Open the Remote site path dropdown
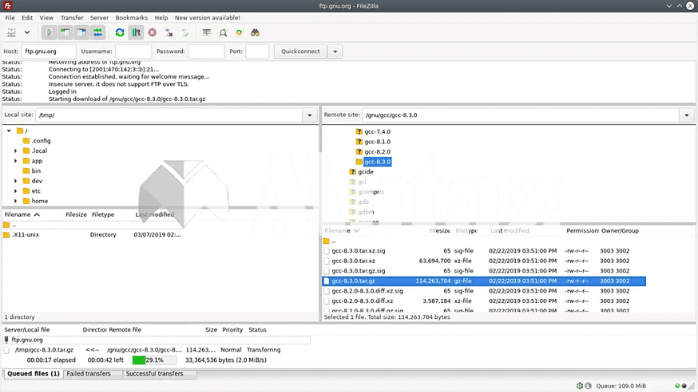698x392 pixels. tap(686, 115)
